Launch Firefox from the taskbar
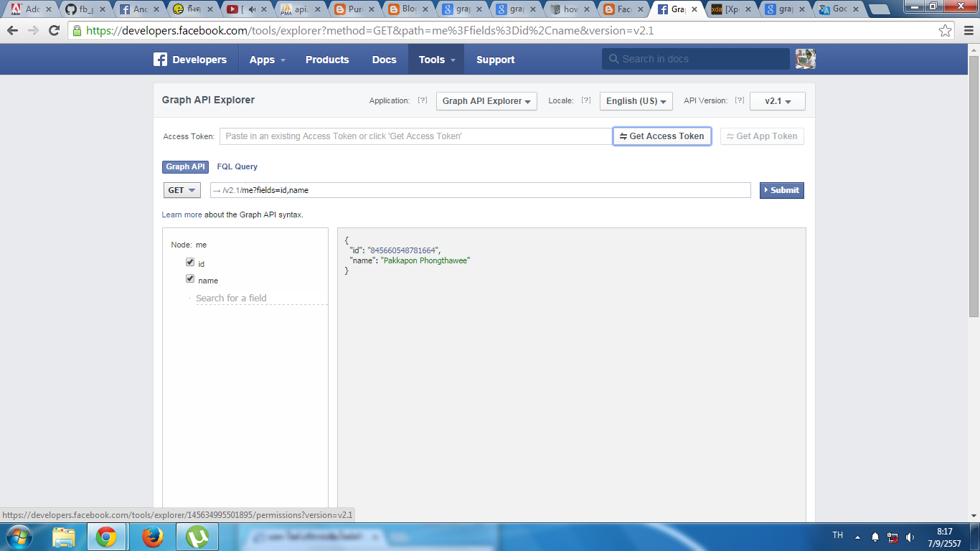The image size is (980, 551). pos(152,537)
